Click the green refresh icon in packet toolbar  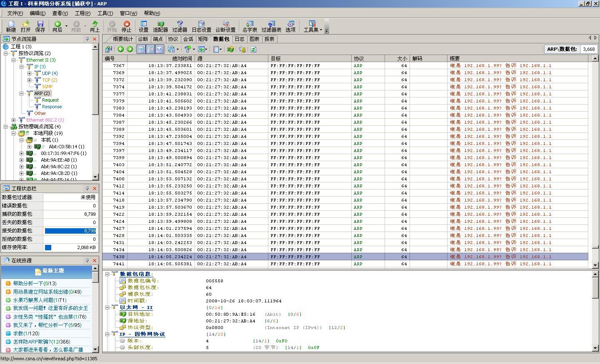coord(253,49)
